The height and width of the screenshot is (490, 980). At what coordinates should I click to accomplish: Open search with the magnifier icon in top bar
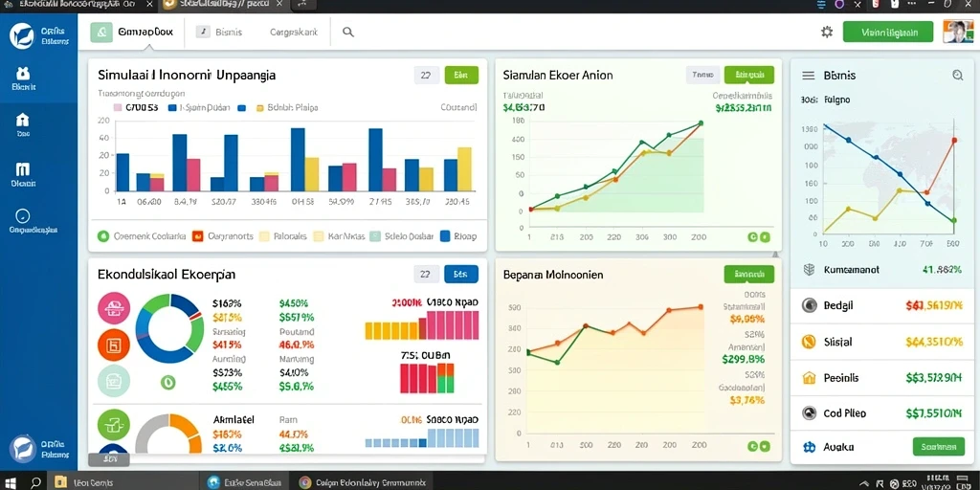(x=348, y=32)
